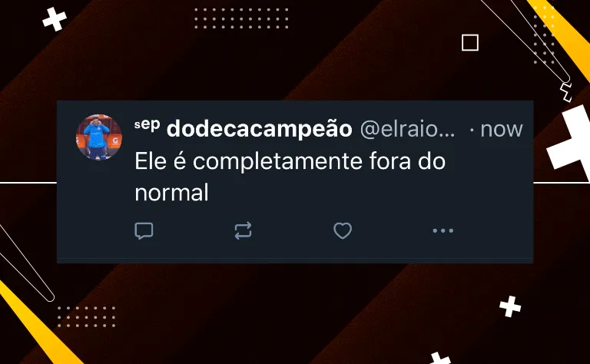Click the reply speech bubble icon

point(144,231)
